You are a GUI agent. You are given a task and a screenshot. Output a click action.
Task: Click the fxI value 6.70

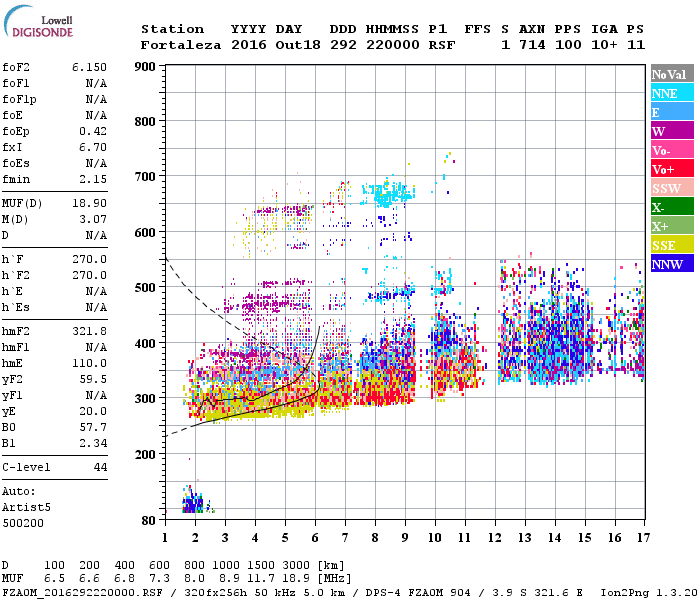point(93,147)
